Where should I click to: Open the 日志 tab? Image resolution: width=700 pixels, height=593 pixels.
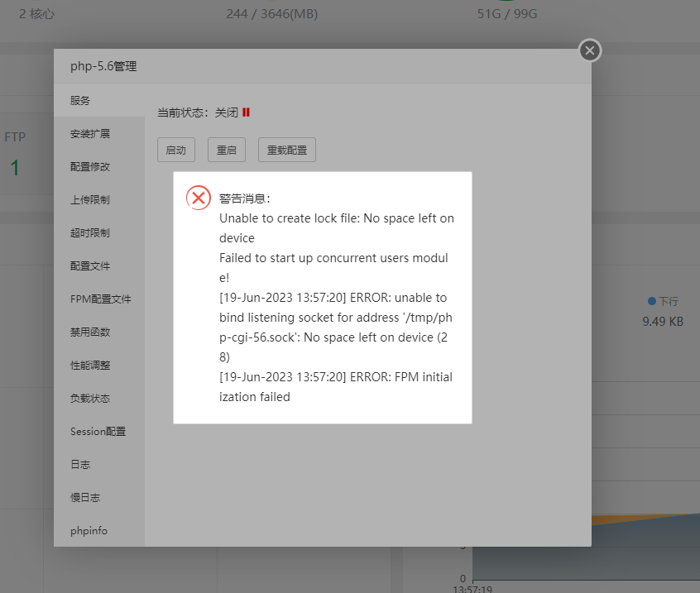click(x=80, y=465)
